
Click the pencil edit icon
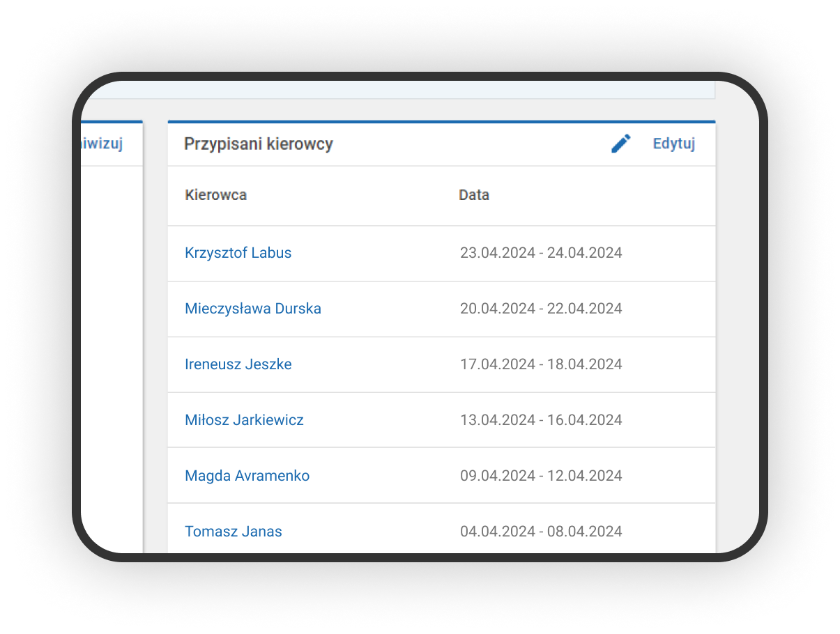[x=620, y=144]
